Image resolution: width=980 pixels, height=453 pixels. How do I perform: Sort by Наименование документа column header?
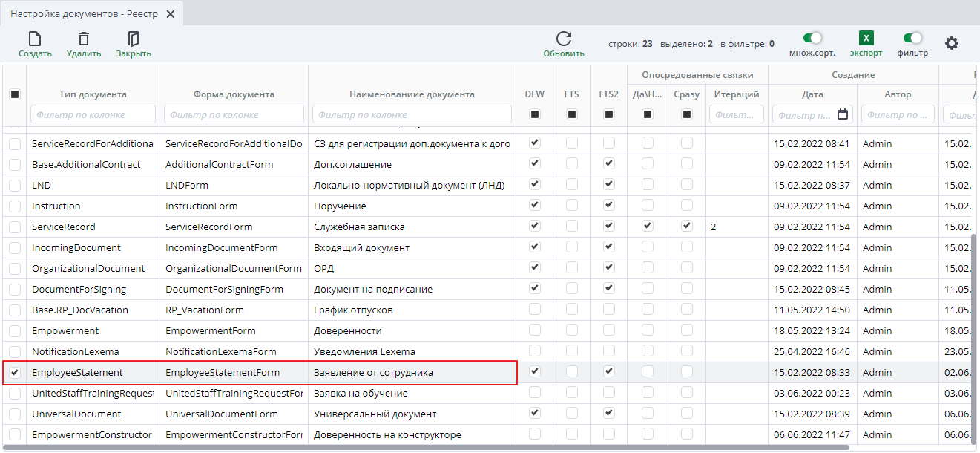pyautogui.click(x=412, y=94)
